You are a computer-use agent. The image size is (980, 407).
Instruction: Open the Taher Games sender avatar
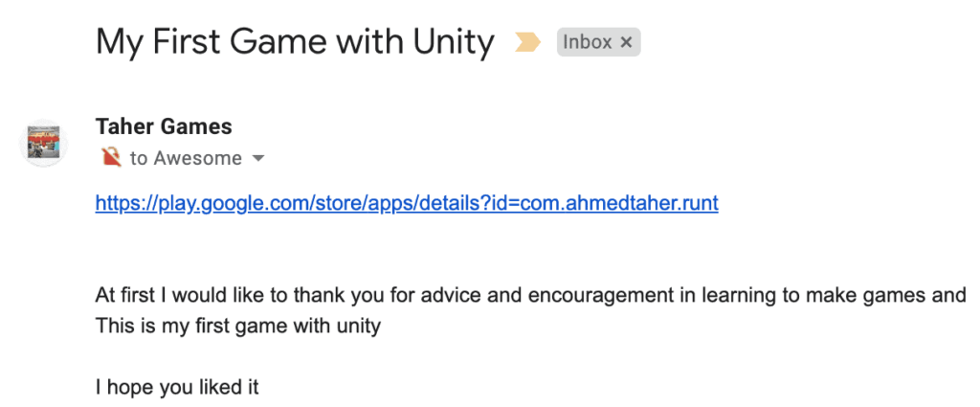tap(44, 143)
